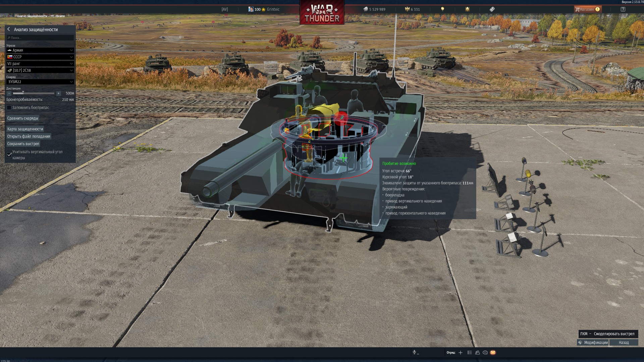The width and height of the screenshot is (644, 362).
Task: Open the battle pass ticket icon
Action: coord(492,9)
